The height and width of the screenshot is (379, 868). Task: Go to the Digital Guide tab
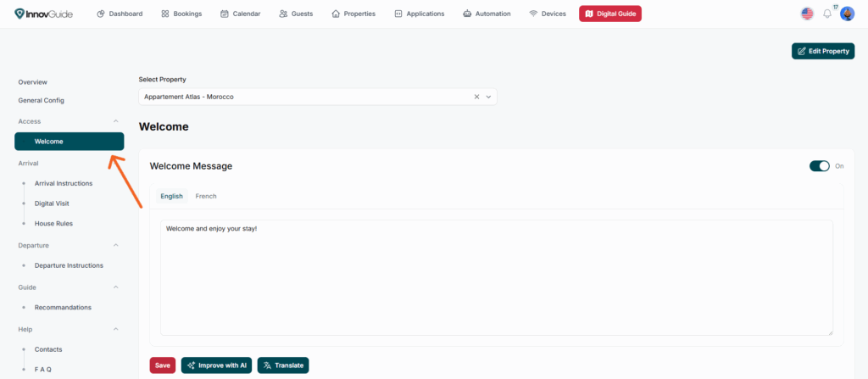[610, 14]
